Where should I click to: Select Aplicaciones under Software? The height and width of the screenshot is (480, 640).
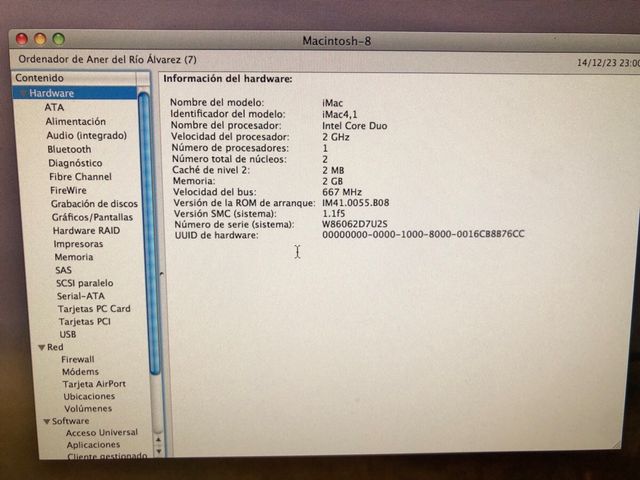[93, 445]
